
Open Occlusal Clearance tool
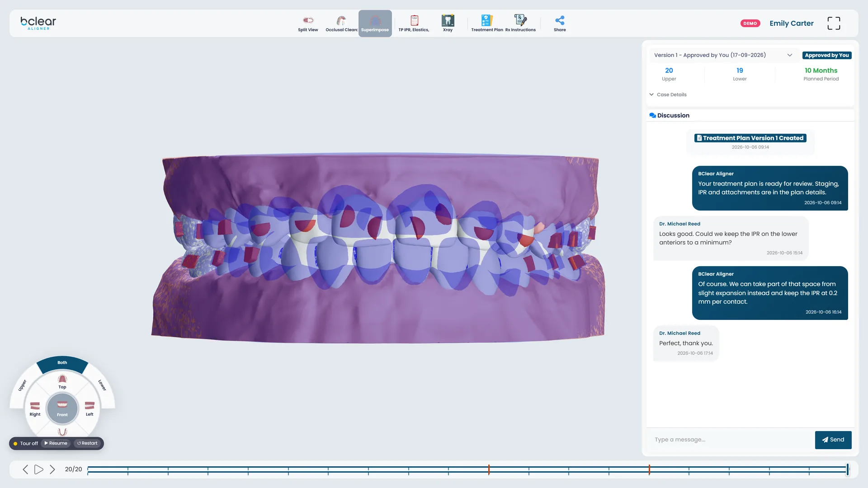tap(341, 23)
